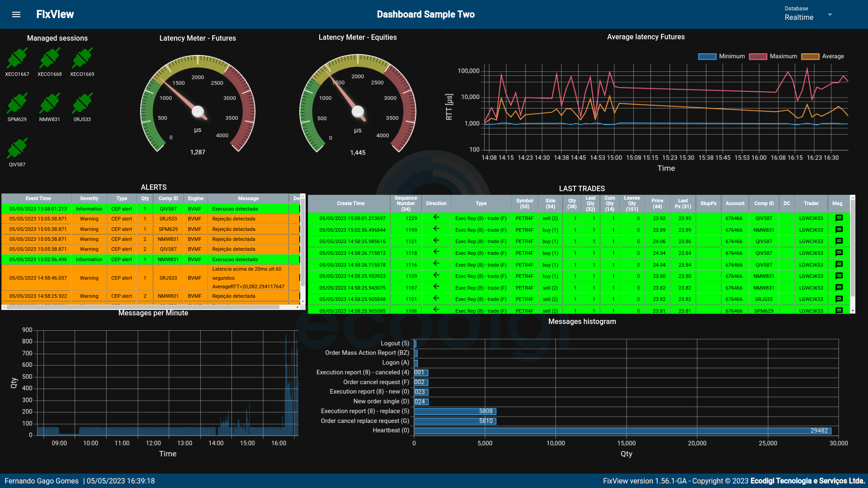Click the Heartbeat histogram bar
This screenshot has height=488, width=868.
(x=622, y=431)
